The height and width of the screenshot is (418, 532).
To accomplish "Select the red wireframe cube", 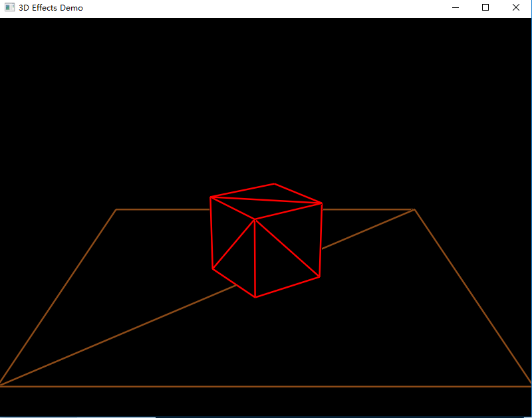I will 266,239.
